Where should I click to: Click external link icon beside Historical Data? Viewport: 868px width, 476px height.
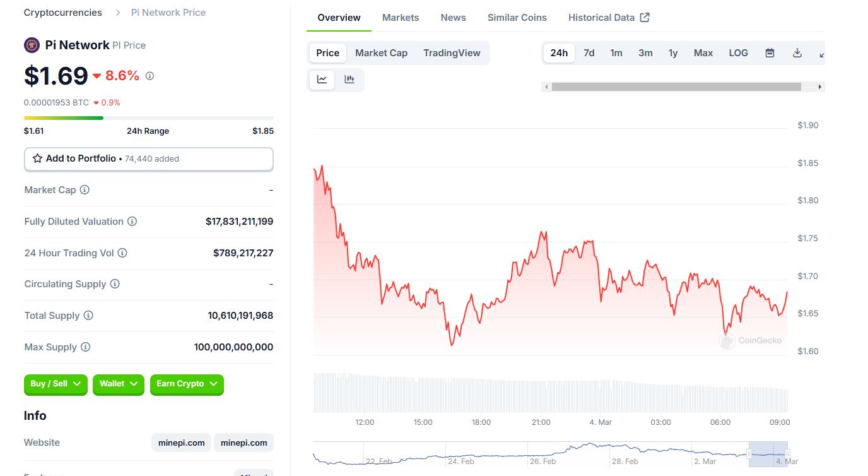pos(645,18)
